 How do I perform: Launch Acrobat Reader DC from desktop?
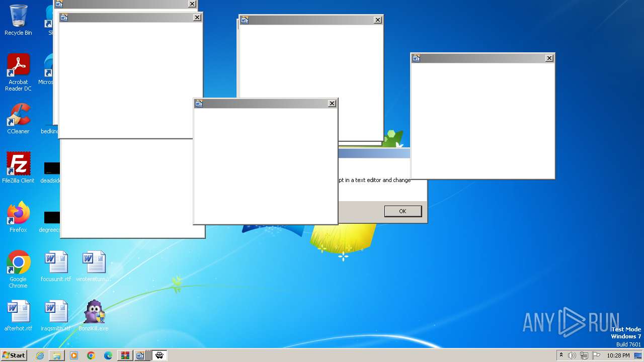[18, 72]
